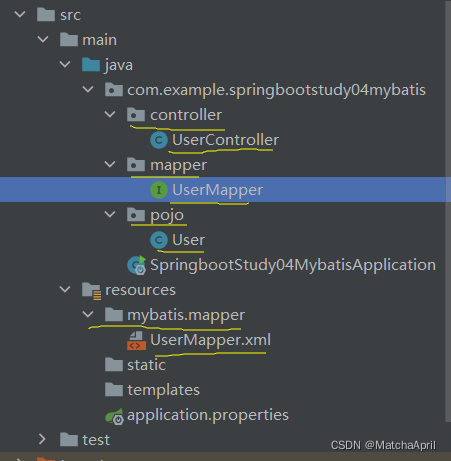
Task: Select the mybatis.mapper folder label
Action: [186, 315]
